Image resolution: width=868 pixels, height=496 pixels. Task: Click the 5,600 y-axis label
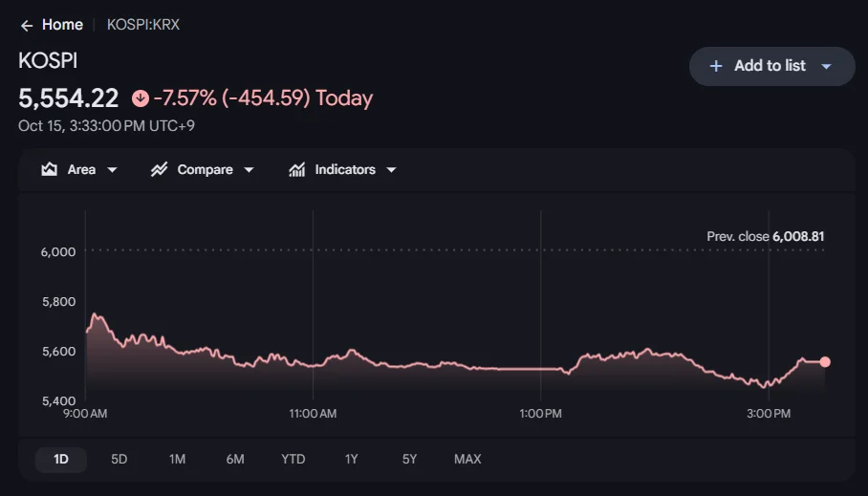[x=58, y=352]
